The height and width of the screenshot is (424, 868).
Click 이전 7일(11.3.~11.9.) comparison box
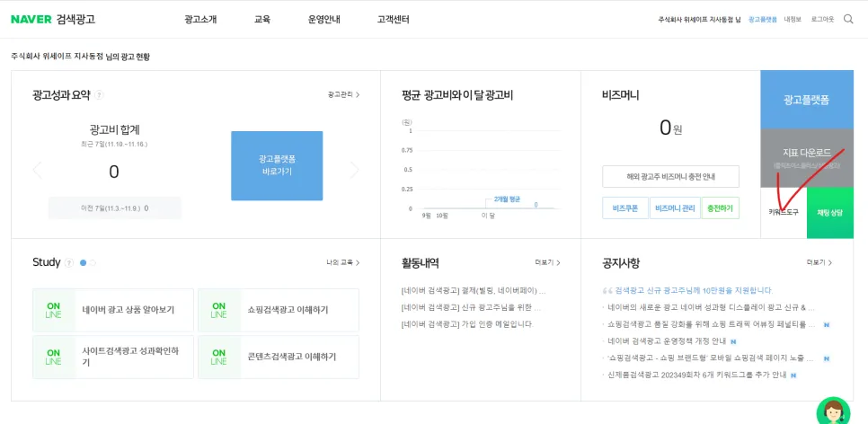pyautogui.click(x=115, y=208)
